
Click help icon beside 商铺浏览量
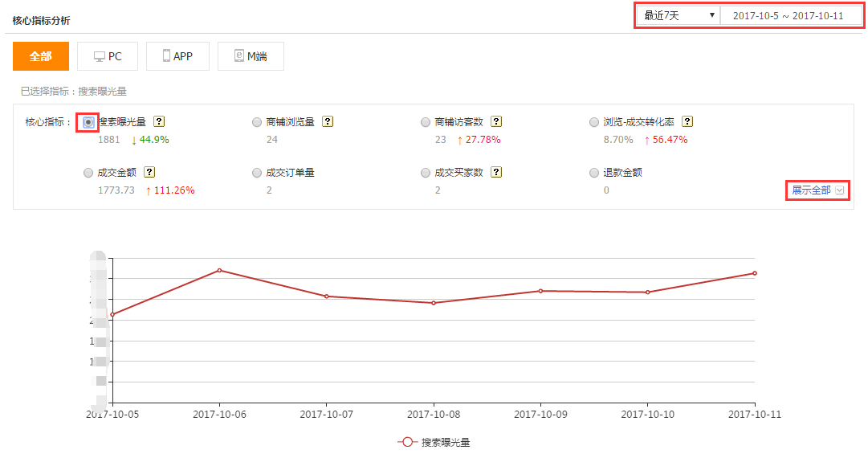(x=328, y=122)
